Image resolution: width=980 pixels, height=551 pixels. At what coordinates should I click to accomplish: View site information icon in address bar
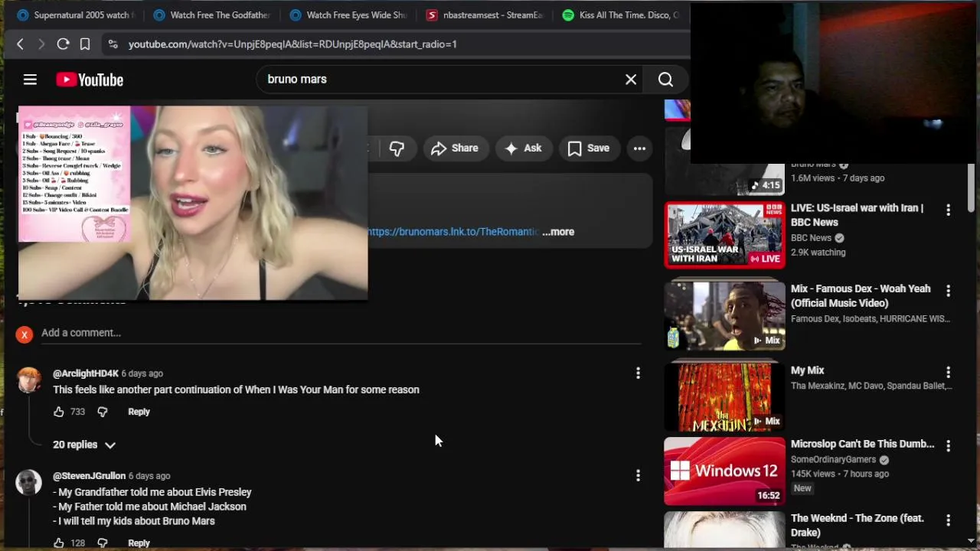coord(113,44)
